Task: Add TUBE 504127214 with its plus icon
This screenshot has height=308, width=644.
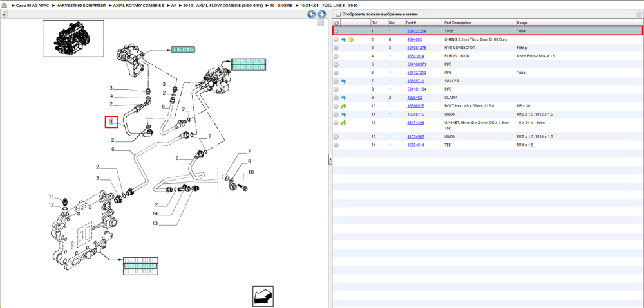Action: (x=336, y=31)
